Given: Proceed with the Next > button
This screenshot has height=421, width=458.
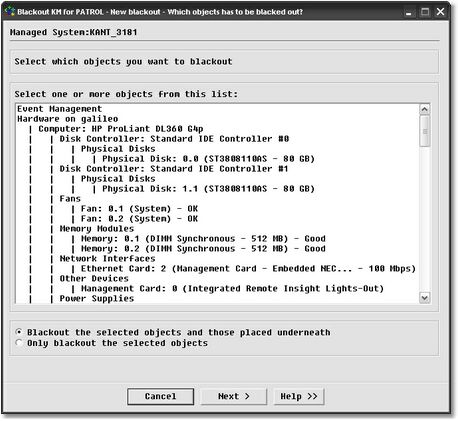Looking at the screenshot, I should click(234, 396).
